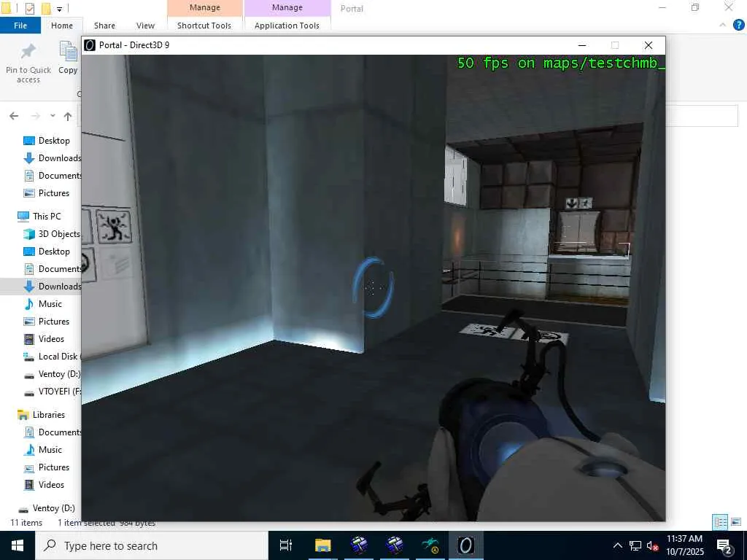This screenshot has height=560, width=747.
Task: Open Local Disk drive
Action: [52, 356]
